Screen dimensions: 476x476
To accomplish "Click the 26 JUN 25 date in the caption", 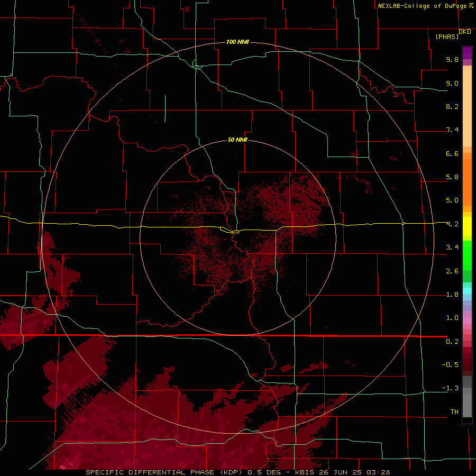I will pyautogui.click(x=341, y=472).
